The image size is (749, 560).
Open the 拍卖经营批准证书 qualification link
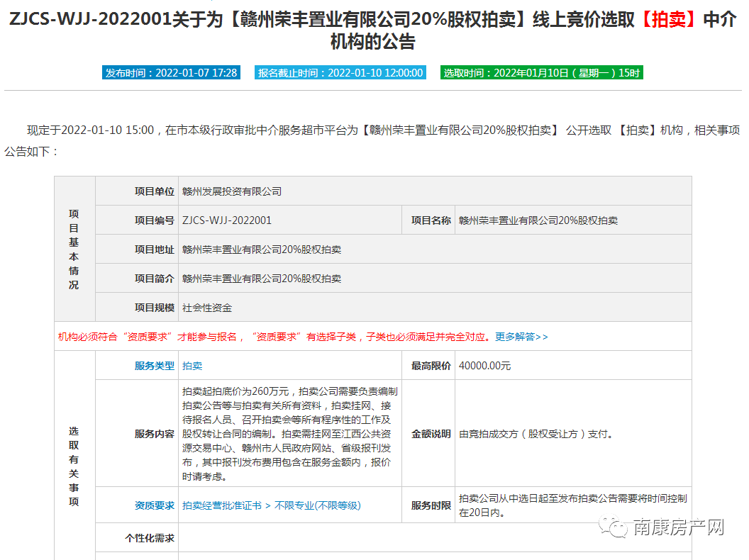click(221, 505)
